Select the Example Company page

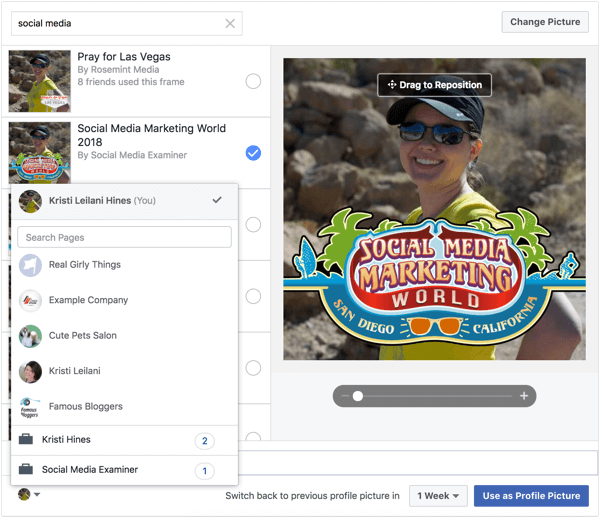pos(125,300)
